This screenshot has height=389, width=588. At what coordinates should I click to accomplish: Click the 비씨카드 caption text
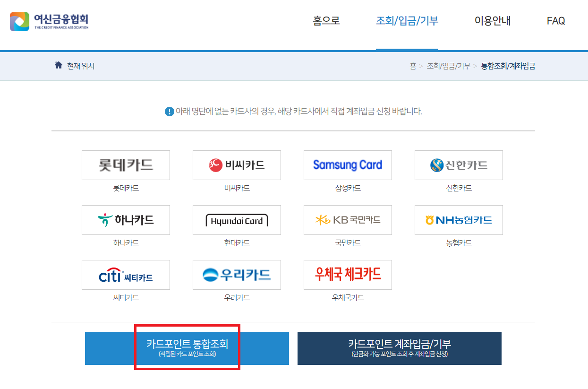(237, 188)
